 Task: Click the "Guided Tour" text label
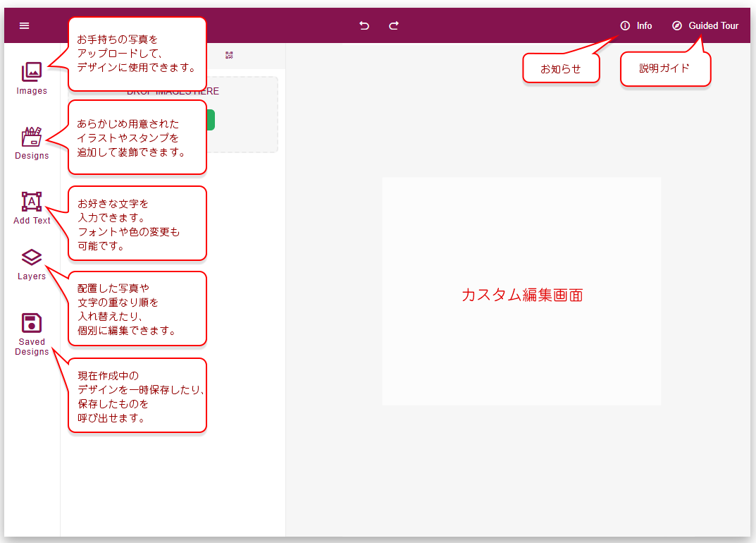[714, 25]
